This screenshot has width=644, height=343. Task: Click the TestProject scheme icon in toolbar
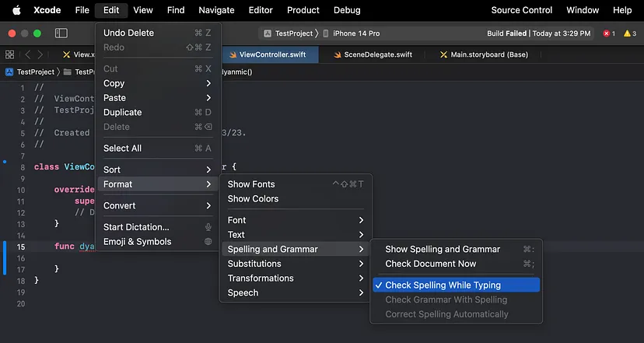coord(268,33)
